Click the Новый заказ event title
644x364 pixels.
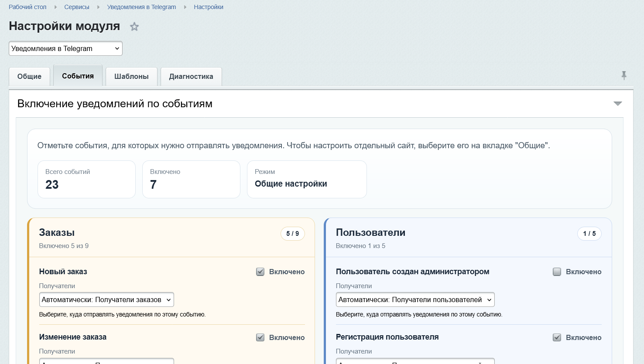(x=63, y=272)
